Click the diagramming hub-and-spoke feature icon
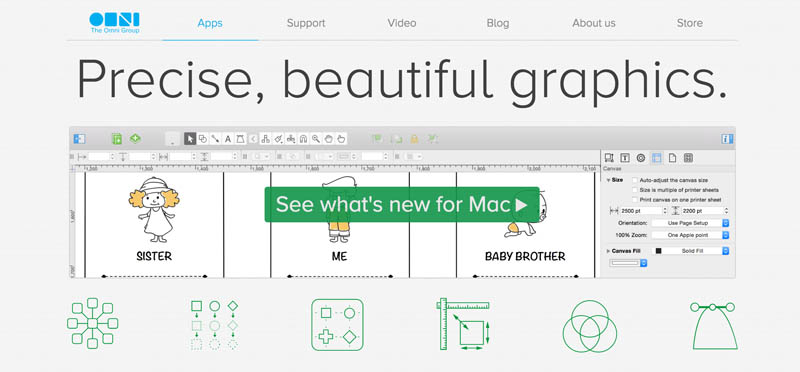Viewport: 800px width, 372px height. click(x=92, y=324)
